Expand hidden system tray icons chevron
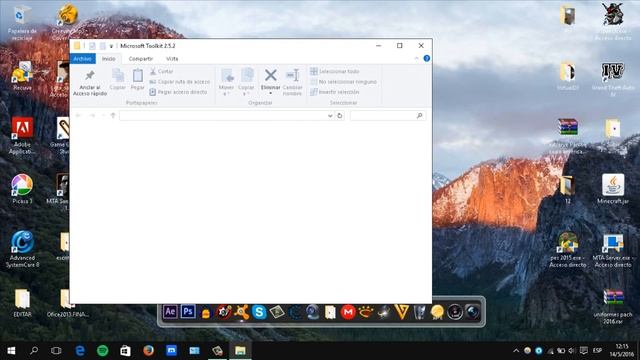This screenshot has width=640, height=360. [x=516, y=351]
